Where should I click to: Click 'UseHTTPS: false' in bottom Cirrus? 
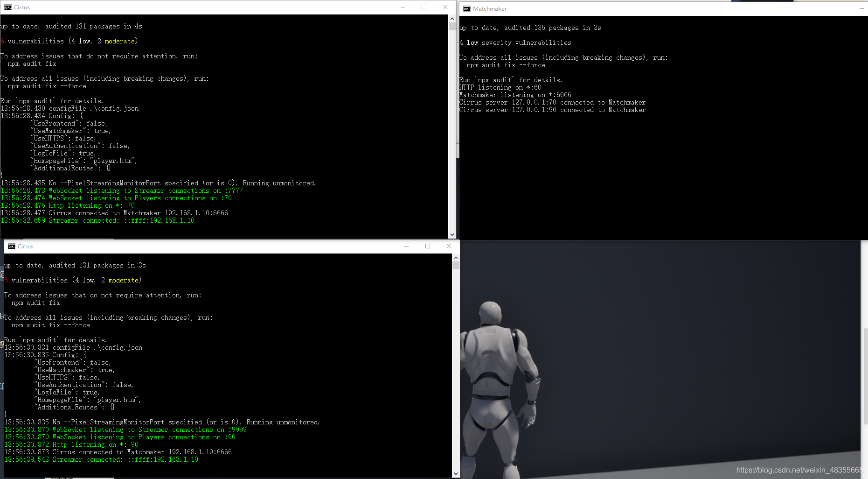[67, 377]
